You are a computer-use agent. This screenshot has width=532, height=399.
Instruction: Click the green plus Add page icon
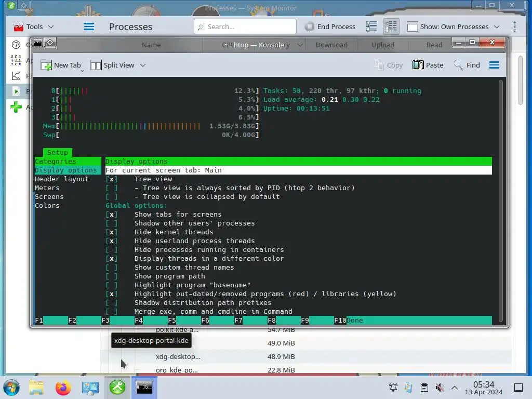[x=16, y=107]
